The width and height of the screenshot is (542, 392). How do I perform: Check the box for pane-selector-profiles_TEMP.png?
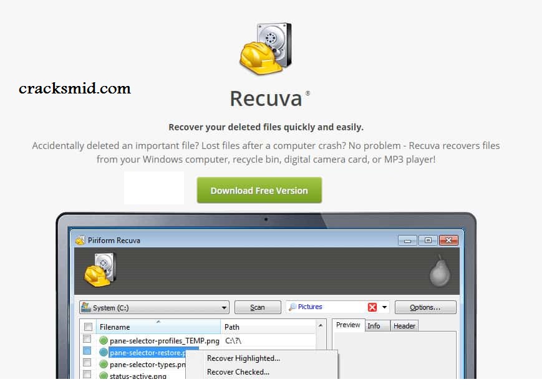[87, 339]
